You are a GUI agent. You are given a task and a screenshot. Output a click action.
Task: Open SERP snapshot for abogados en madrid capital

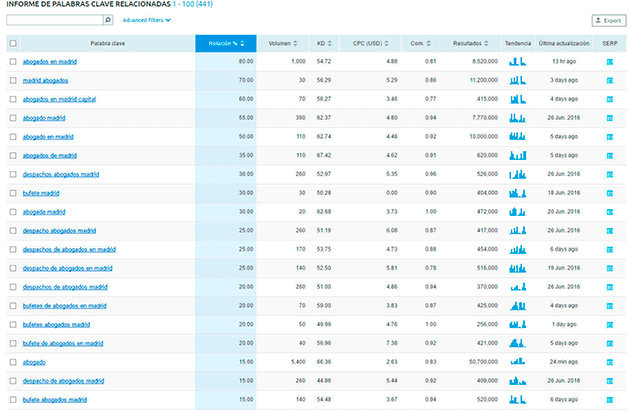[x=610, y=99]
